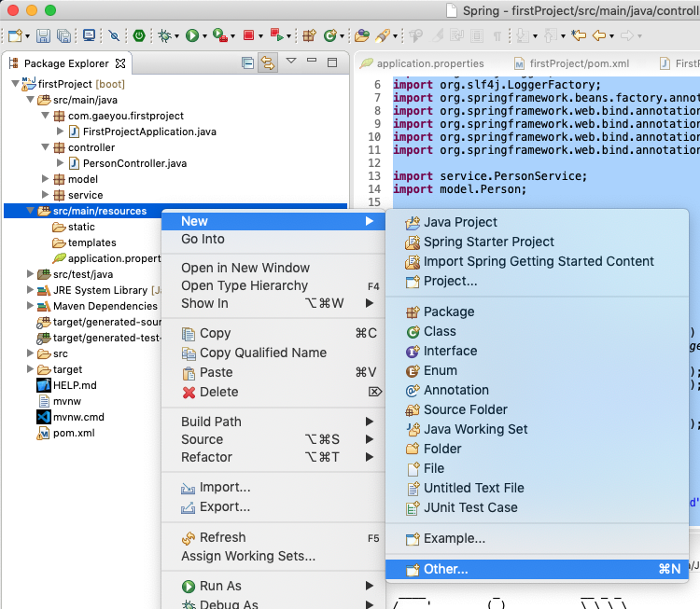
Task: Click the New wizard toolbar icon
Action: coord(15,35)
